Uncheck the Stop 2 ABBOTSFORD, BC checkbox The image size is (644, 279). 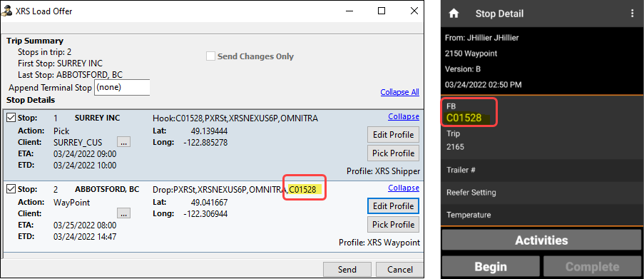click(x=11, y=189)
